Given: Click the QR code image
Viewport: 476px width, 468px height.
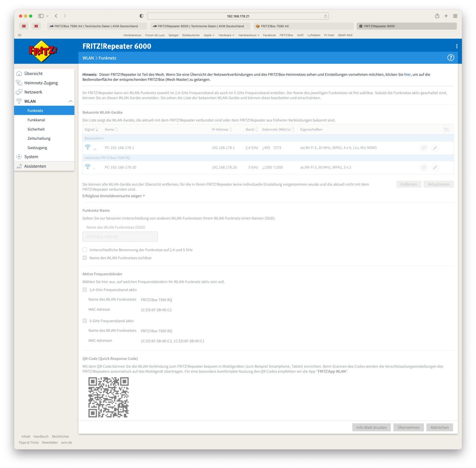Looking at the screenshot, I should click(108, 397).
